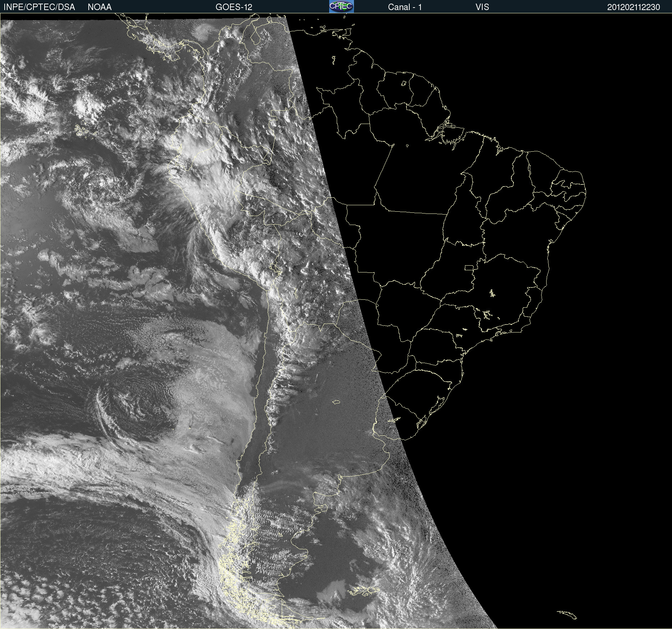Select the NOAA label in header

[x=100, y=7]
